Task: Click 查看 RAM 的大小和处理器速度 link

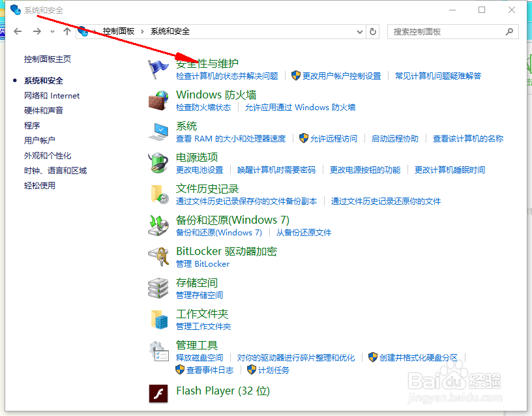Action: pyautogui.click(x=231, y=139)
